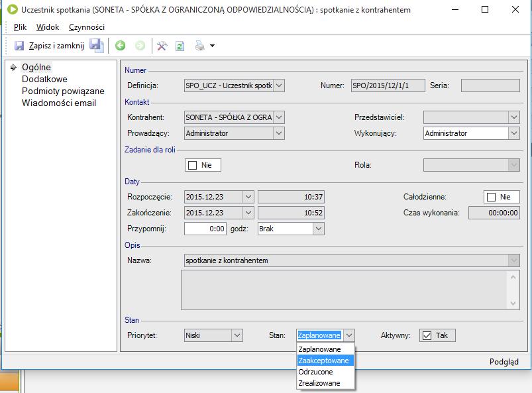
Task: Open the Dodatkowe section
Action: tap(44, 79)
